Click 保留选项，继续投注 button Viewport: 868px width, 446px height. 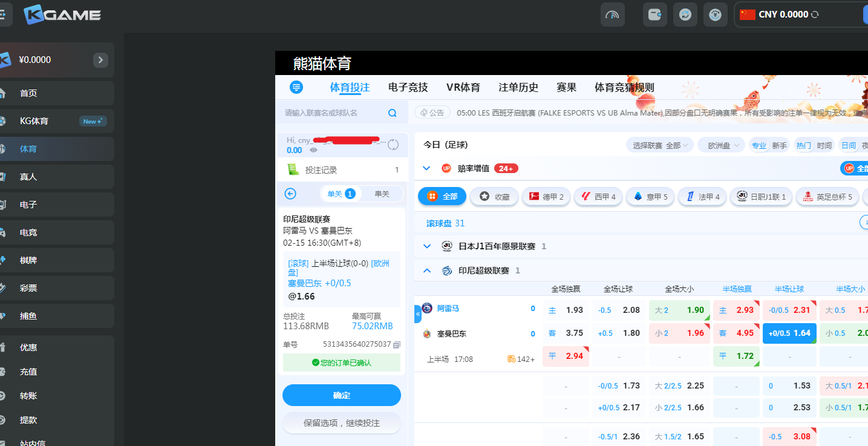[x=341, y=423]
